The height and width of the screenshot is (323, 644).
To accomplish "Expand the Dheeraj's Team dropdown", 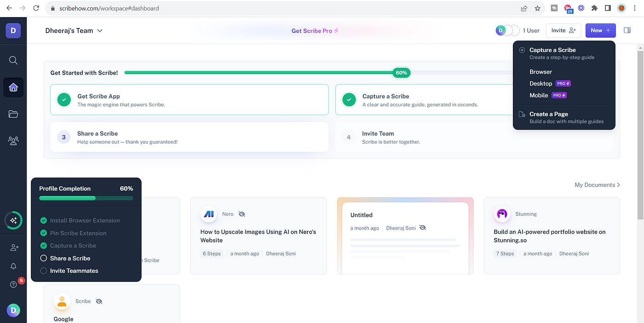I will 74,31.
